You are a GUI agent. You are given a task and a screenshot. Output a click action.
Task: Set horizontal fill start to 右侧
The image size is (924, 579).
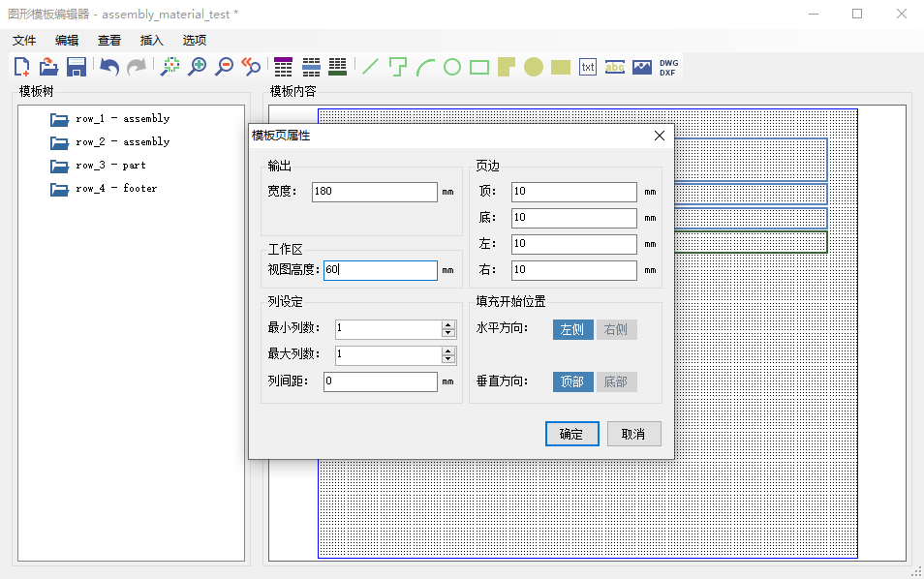(x=616, y=329)
